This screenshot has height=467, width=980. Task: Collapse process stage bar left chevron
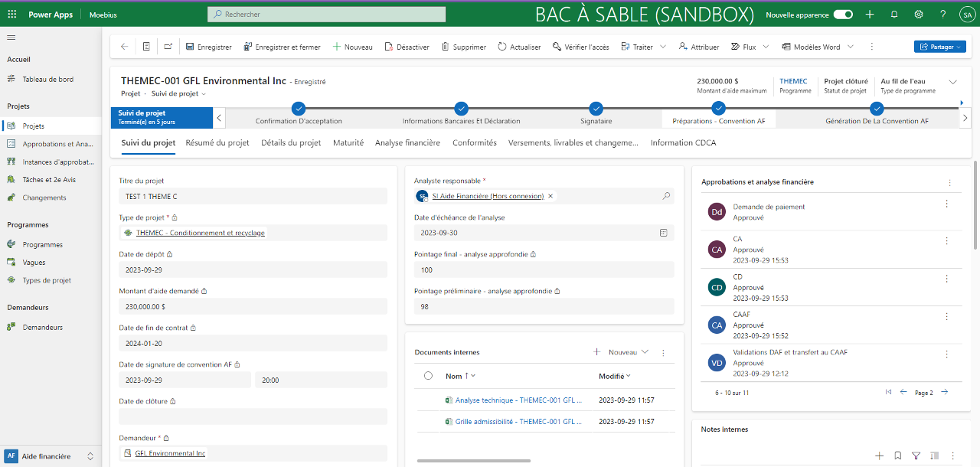pos(219,118)
